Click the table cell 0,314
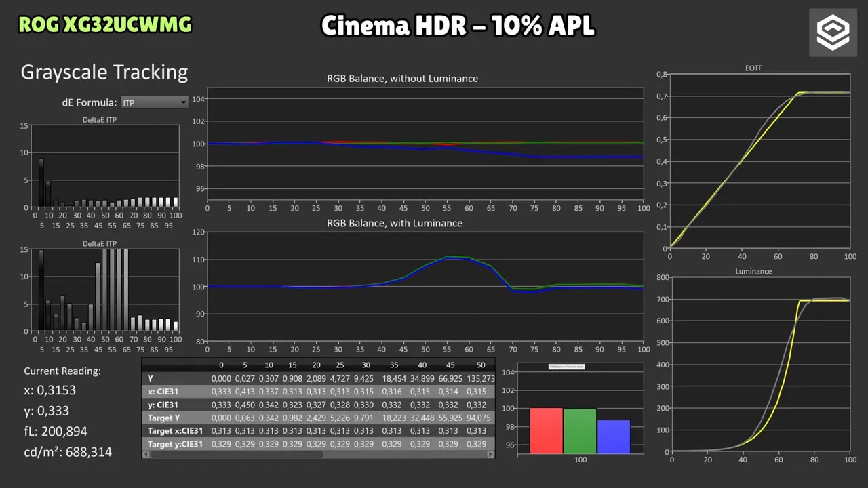The height and width of the screenshot is (488, 868). tap(448, 391)
